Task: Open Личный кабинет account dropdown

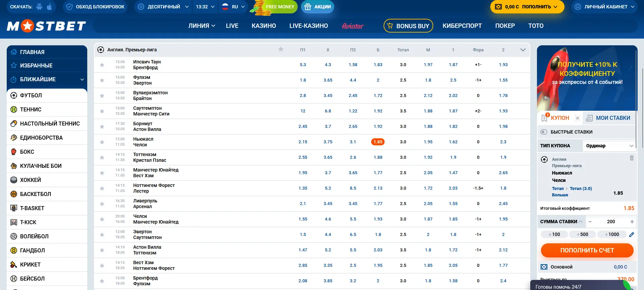Action: coord(604,7)
